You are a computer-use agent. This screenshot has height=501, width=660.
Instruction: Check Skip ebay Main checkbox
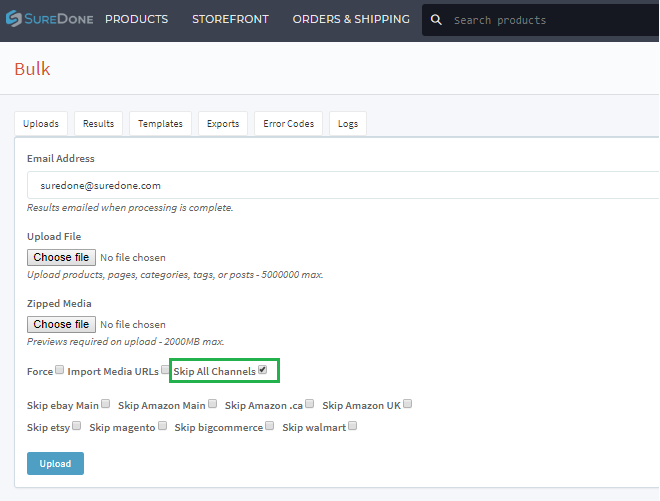click(106, 404)
